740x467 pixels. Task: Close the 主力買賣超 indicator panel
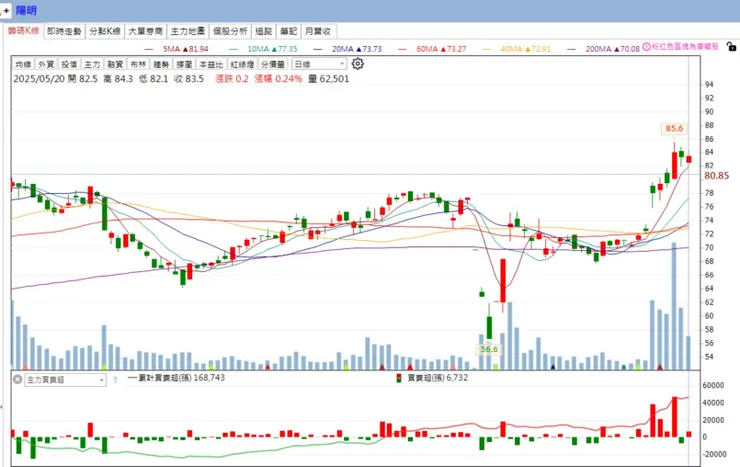tap(17, 379)
